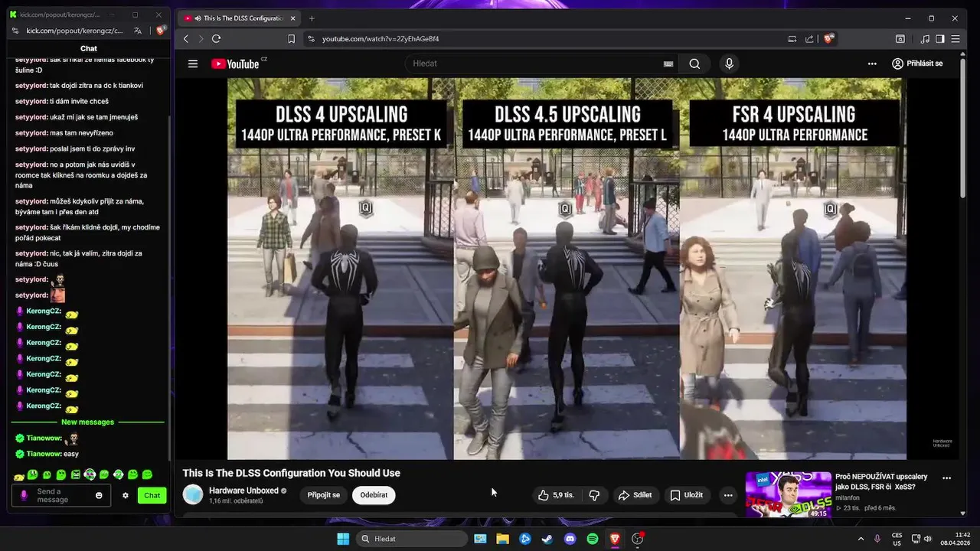Click the youtube.com address bar URL
The image size is (980, 551).
pos(381,38)
